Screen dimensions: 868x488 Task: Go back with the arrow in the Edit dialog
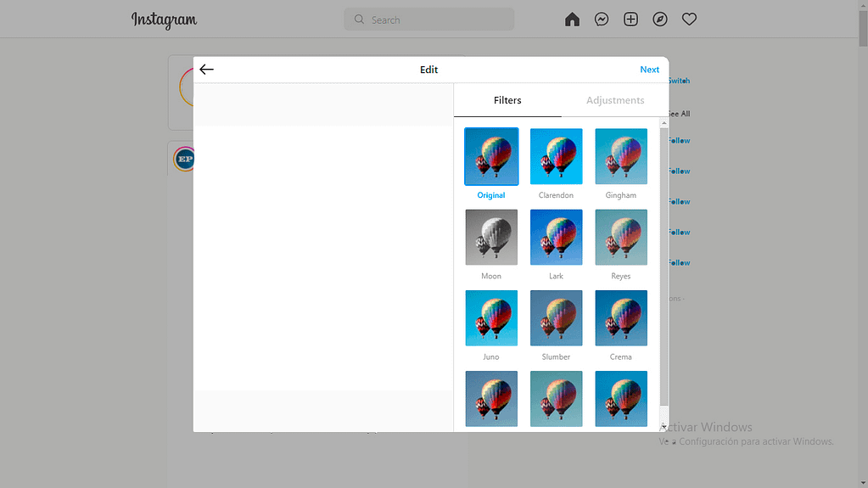point(206,70)
